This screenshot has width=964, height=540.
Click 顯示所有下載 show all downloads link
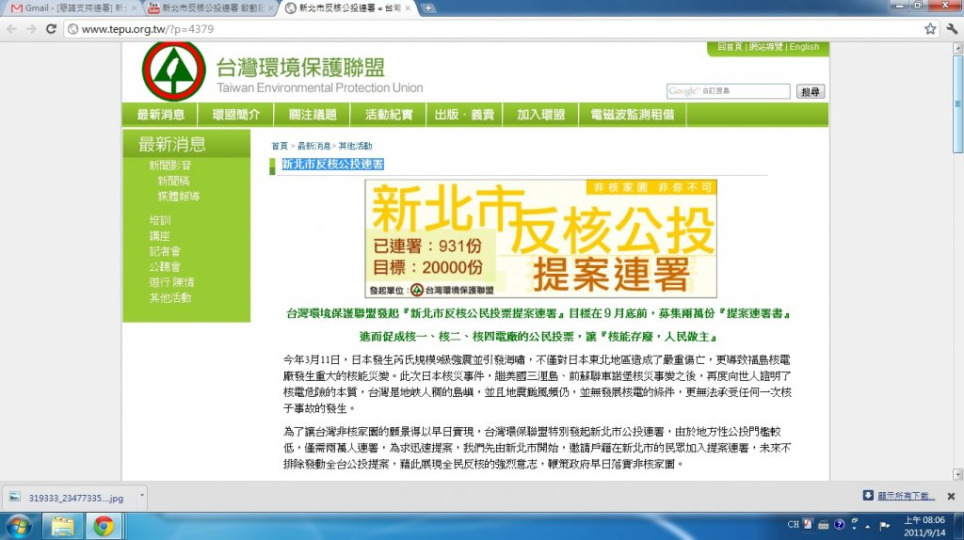(905, 495)
